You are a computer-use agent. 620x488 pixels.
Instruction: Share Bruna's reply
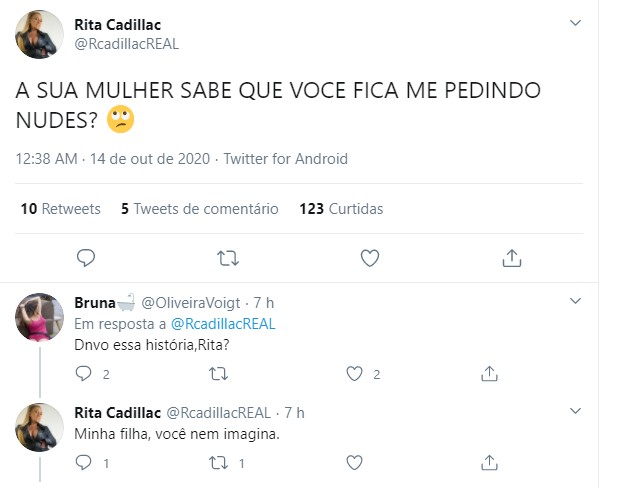489,374
